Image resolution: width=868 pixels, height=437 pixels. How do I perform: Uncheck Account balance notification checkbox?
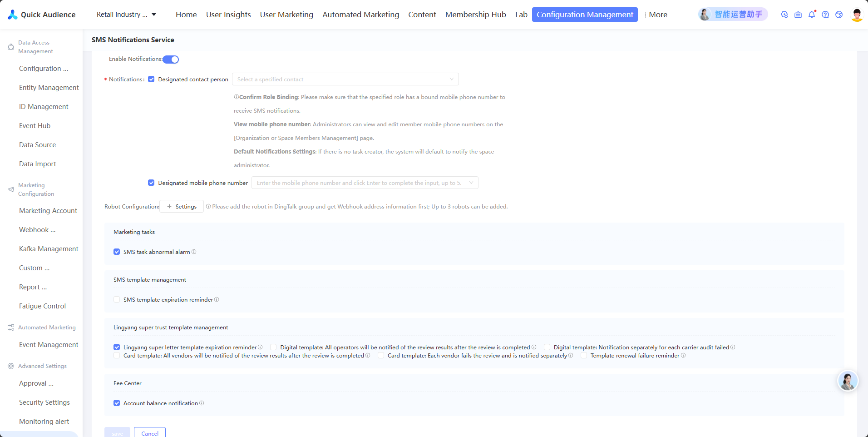click(117, 403)
